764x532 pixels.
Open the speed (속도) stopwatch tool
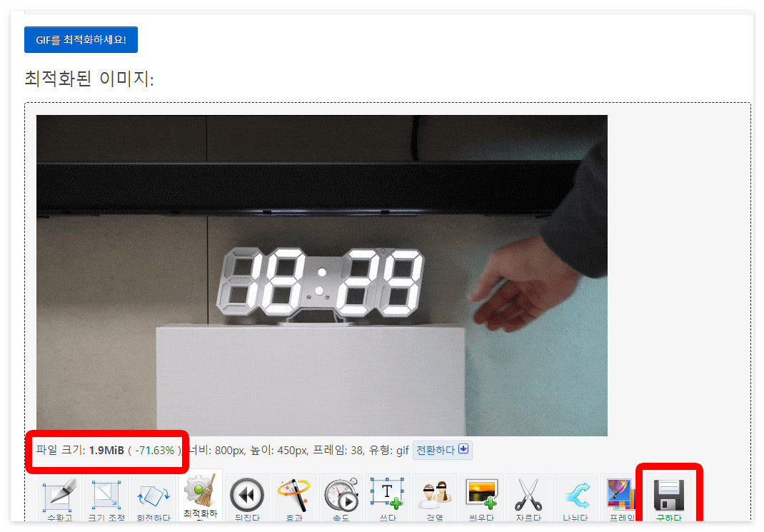click(x=341, y=498)
